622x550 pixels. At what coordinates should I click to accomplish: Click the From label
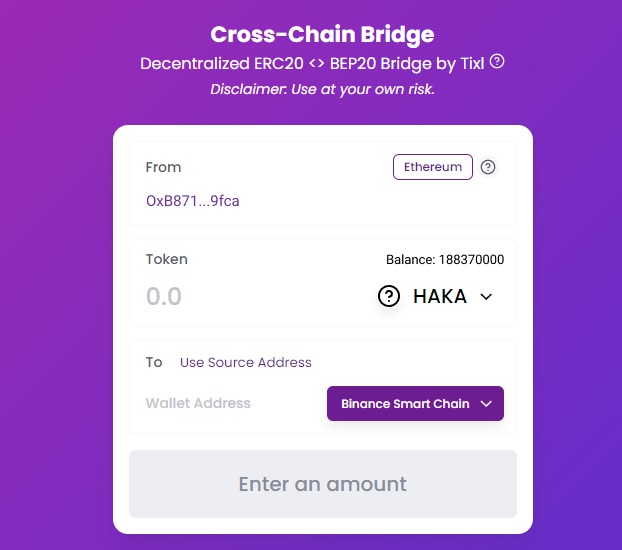point(163,167)
